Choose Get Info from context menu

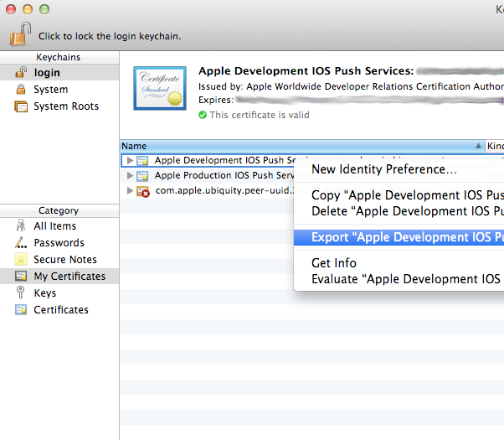click(x=399, y=263)
